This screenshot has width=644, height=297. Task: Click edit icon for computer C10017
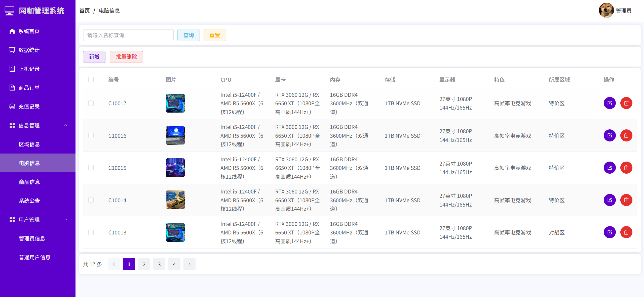[609, 103]
